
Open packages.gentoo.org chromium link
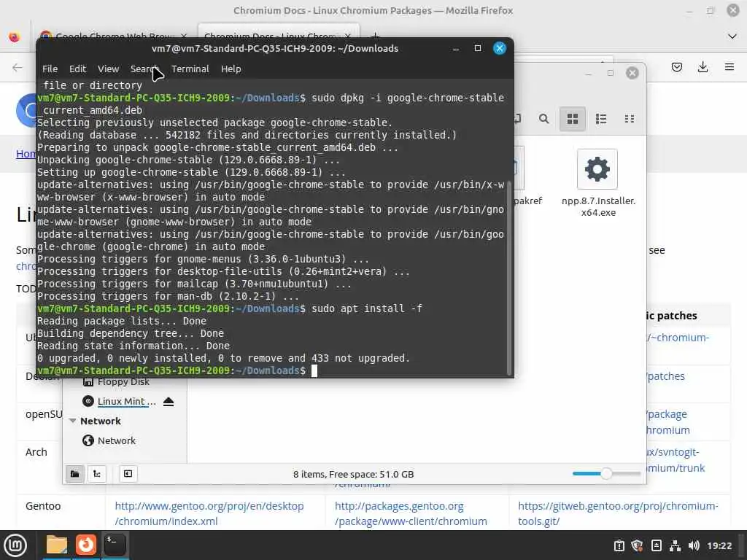click(411, 513)
